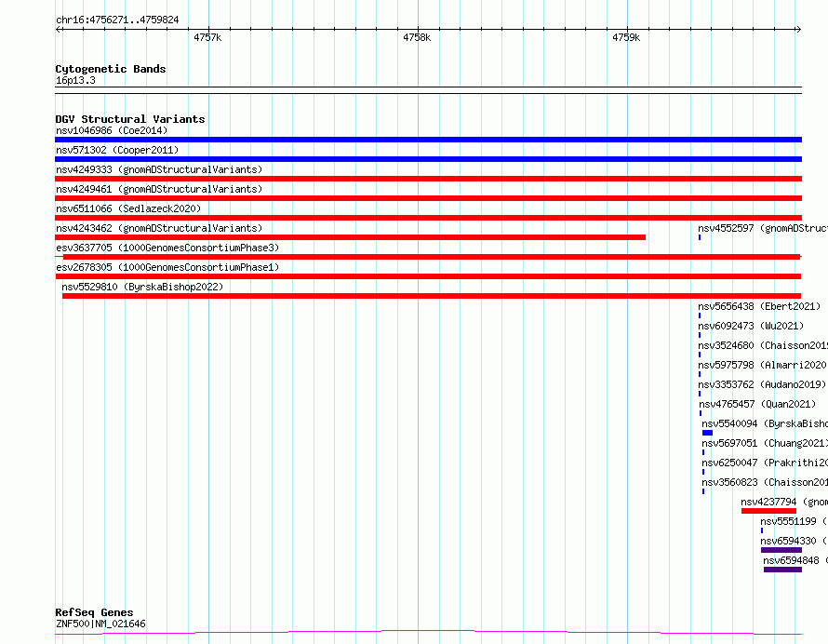828x644 pixels.
Task: Click the nsv4237794 variant label
Action: 784,502
